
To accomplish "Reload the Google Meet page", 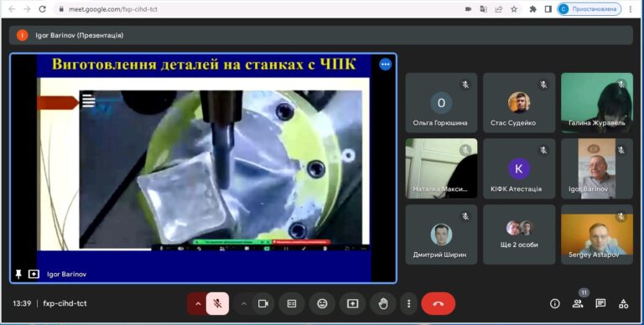I will point(42,9).
